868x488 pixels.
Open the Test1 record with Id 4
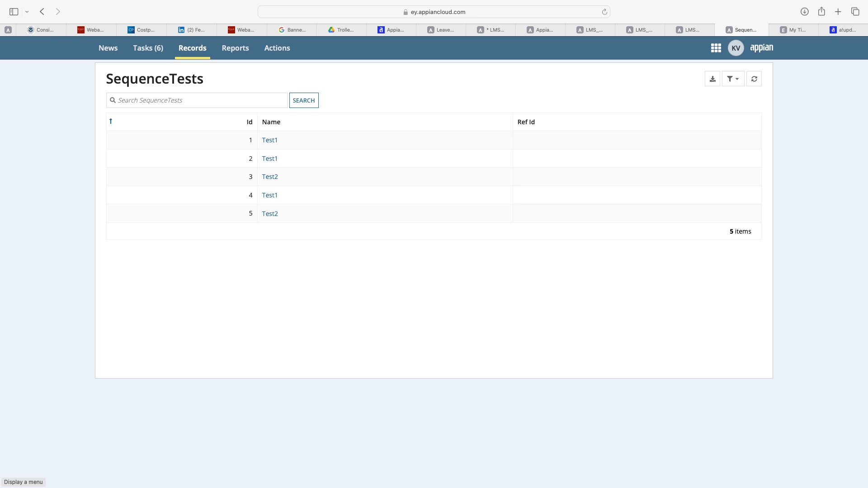pyautogui.click(x=269, y=195)
